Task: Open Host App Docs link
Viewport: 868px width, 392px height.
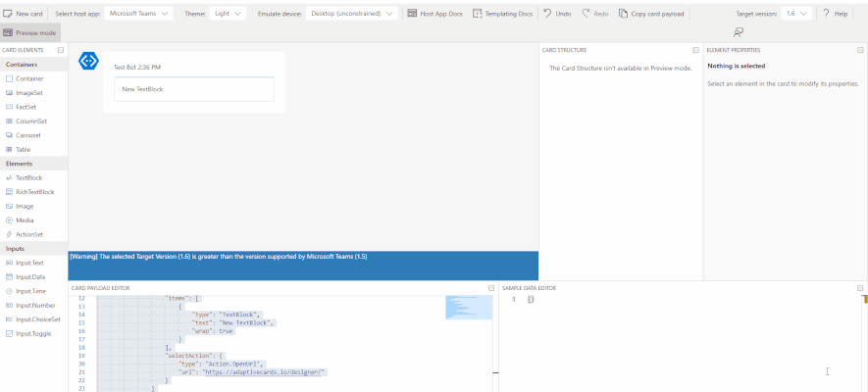Action: (x=434, y=14)
